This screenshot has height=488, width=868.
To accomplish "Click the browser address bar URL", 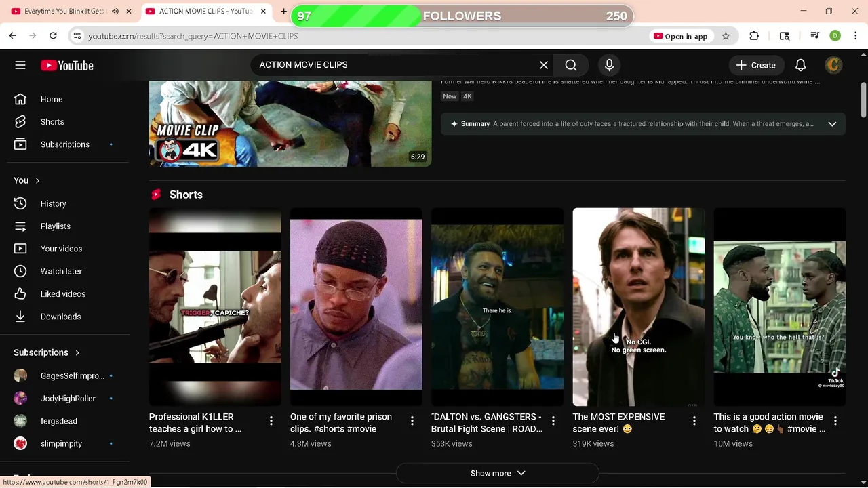I will click(x=193, y=36).
